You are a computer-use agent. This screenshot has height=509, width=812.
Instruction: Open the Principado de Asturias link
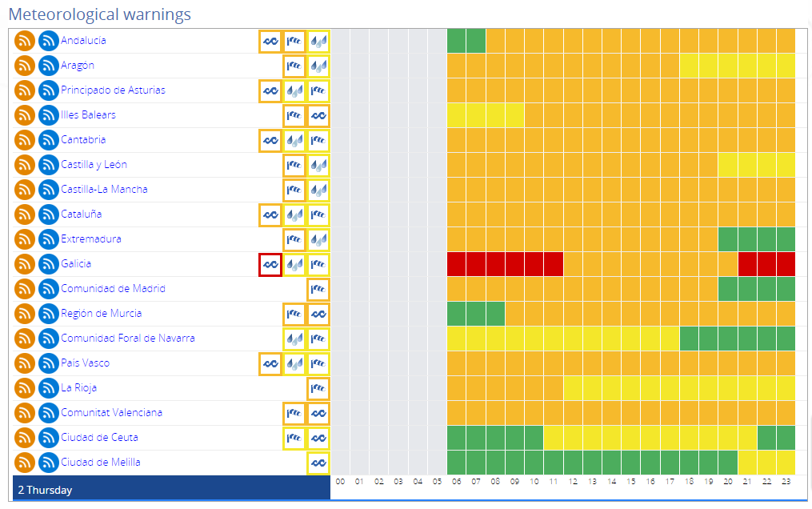click(113, 90)
